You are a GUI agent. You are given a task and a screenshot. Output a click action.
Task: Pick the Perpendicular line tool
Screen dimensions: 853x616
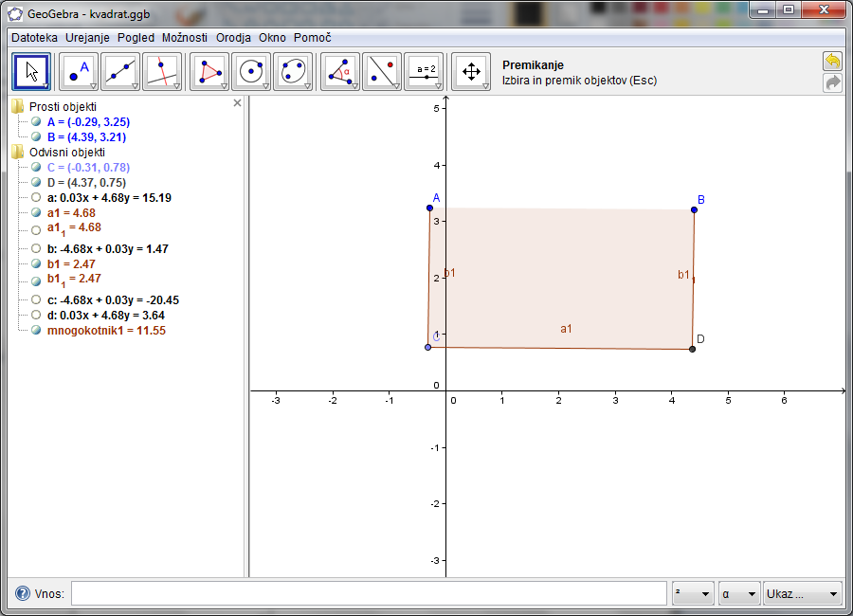162,71
